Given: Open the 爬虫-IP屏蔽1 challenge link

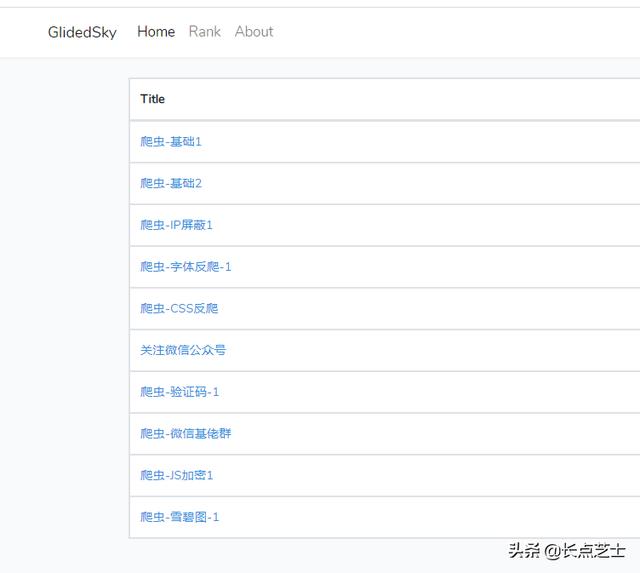Looking at the screenshot, I should (x=176, y=225).
